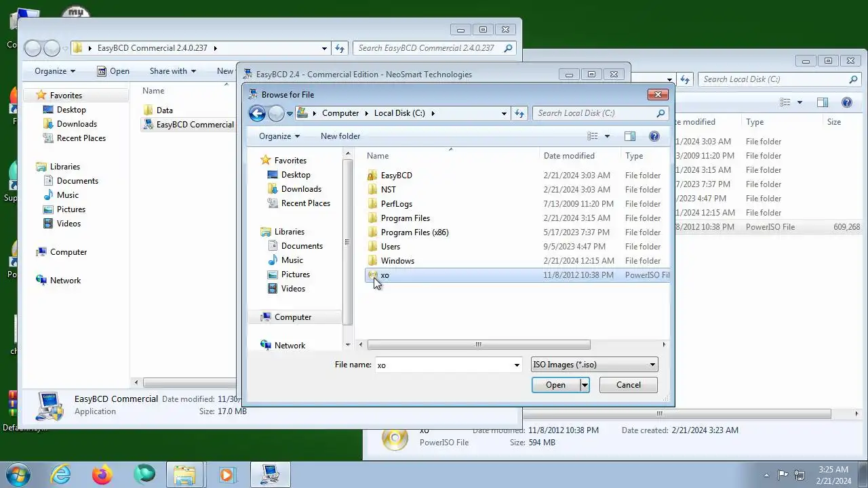
Task: Open view options dropdown arrow in Browse dialog
Action: click(607, 136)
